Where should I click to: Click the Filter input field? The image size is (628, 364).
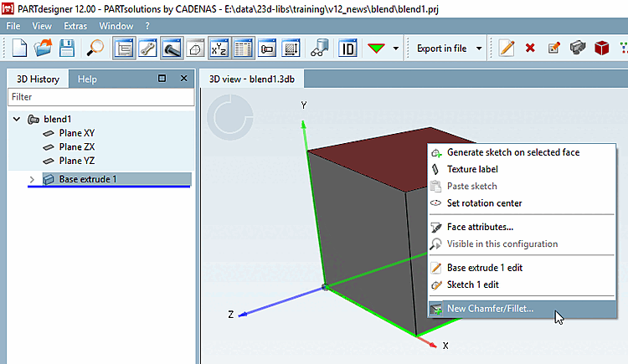101,97
